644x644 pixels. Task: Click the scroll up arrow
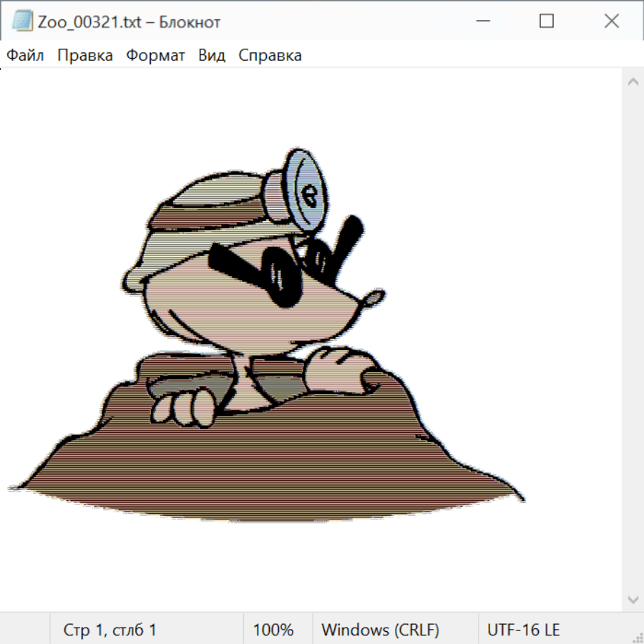tap(633, 82)
